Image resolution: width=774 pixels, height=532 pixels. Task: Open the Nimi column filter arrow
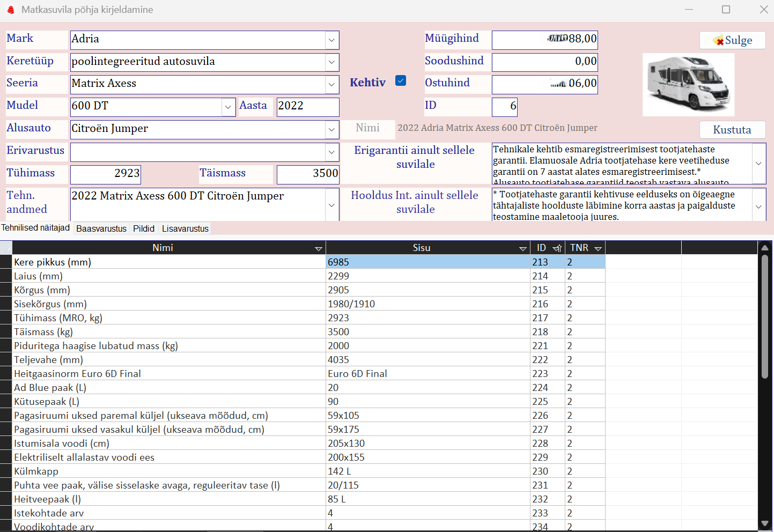pos(319,248)
